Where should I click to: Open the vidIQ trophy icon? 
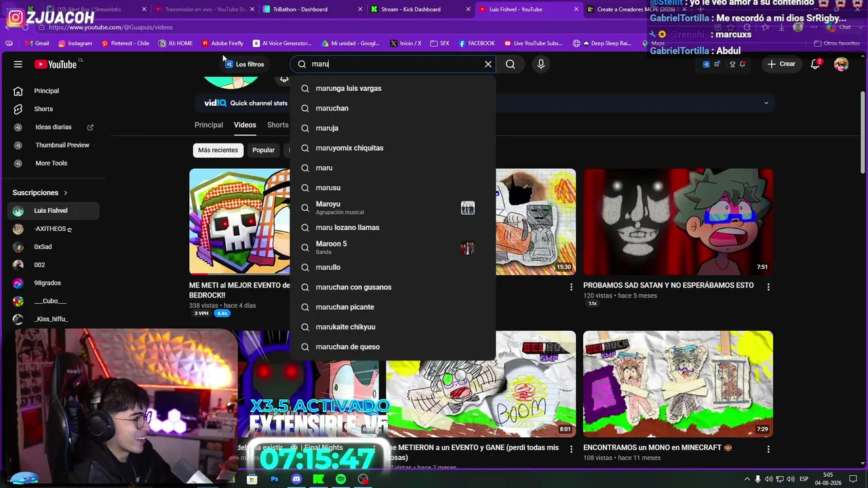point(732,64)
